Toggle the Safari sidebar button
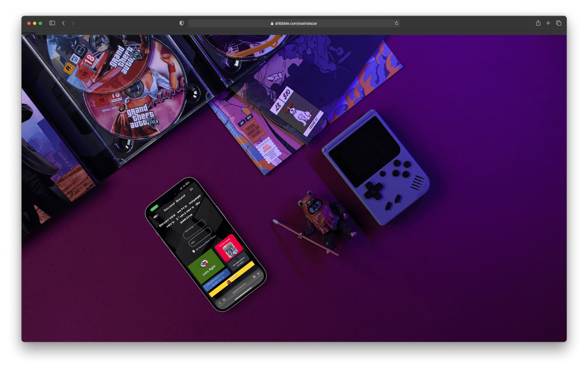 pos(52,23)
